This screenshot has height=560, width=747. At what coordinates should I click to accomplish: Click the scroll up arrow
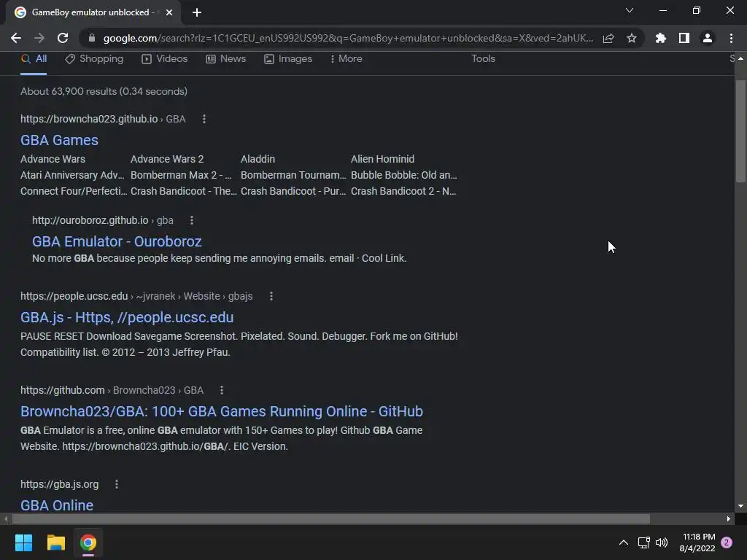point(740,58)
